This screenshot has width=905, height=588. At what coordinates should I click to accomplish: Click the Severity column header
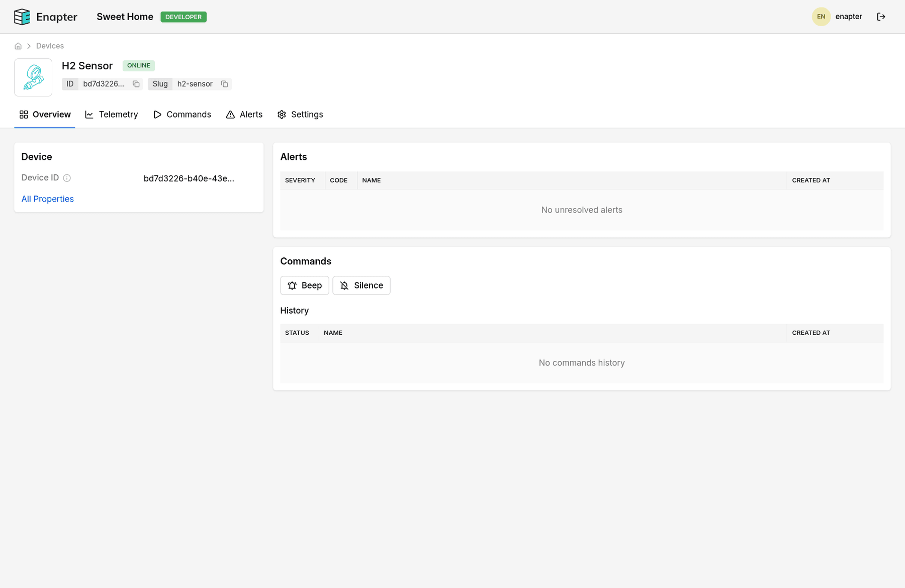pyautogui.click(x=300, y=180)
